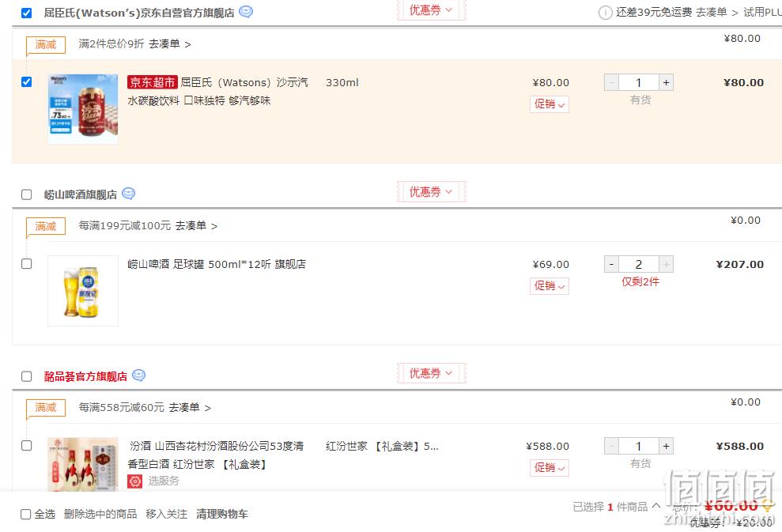This screenshot has width=782, height=532.
Task: Expand 促销 options for 崂山啤酒 足球罐
Action: [549, 285]
